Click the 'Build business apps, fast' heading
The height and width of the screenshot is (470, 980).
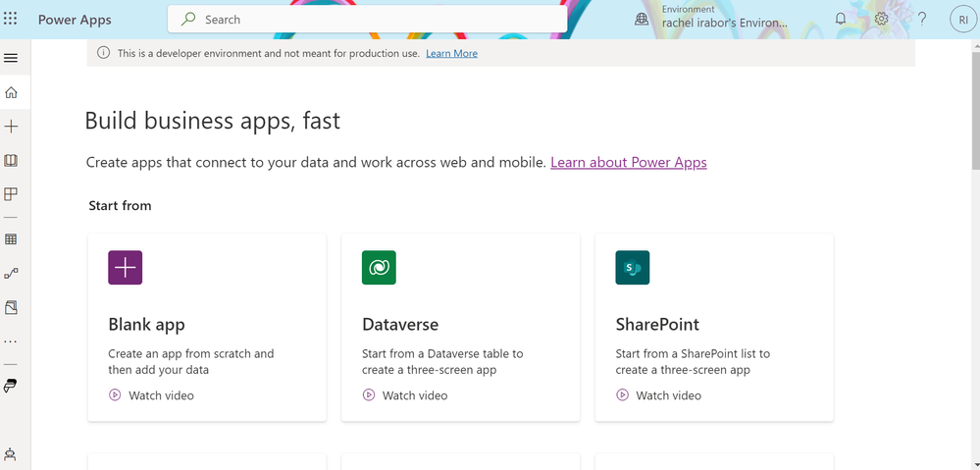(213, 121)
